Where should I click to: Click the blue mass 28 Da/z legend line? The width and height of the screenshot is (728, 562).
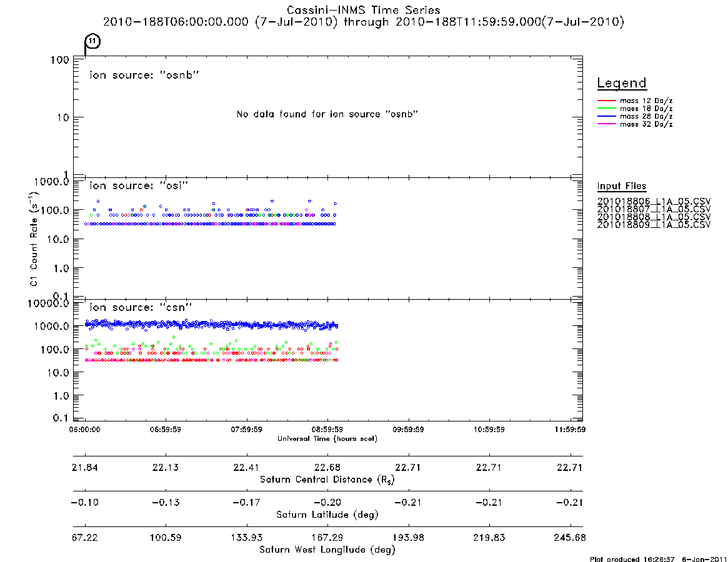tap(606, 117)
